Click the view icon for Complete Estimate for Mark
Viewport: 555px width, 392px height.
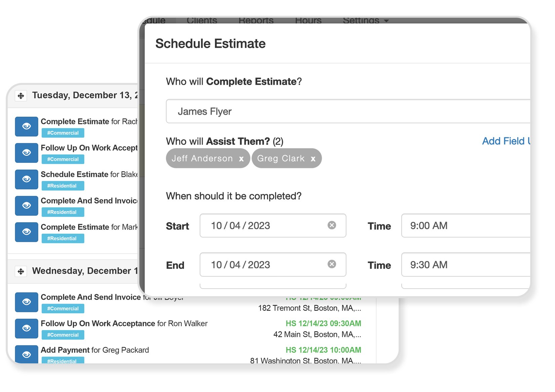point(26,232)
